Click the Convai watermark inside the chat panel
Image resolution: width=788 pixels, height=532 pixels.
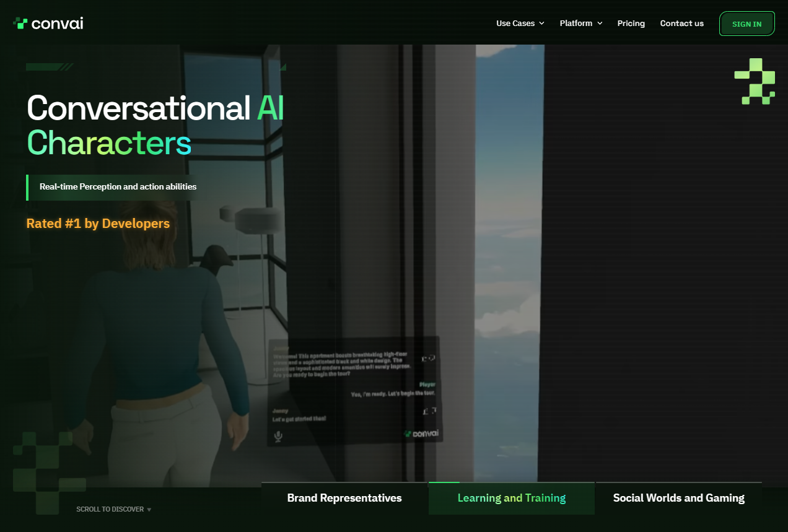point(421,434)
